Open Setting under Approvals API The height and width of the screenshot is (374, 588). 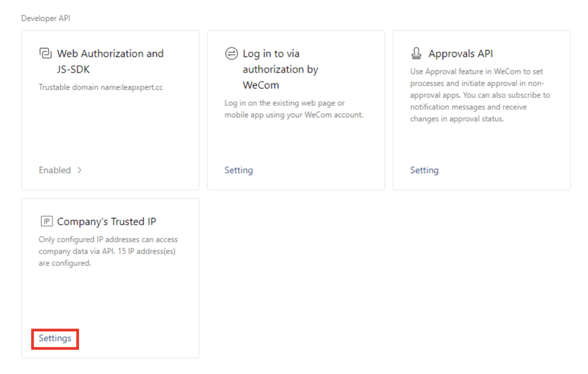424,170
